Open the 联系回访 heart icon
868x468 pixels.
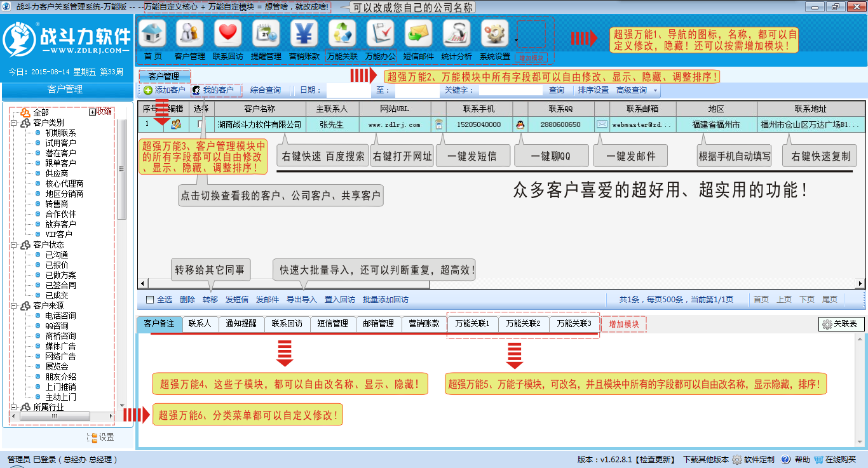(x=228, y=33)
